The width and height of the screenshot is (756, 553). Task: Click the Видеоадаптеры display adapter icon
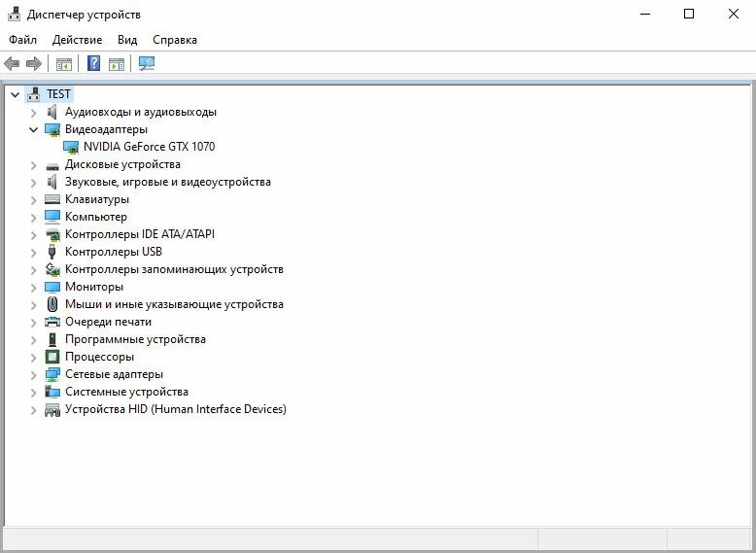52,129
